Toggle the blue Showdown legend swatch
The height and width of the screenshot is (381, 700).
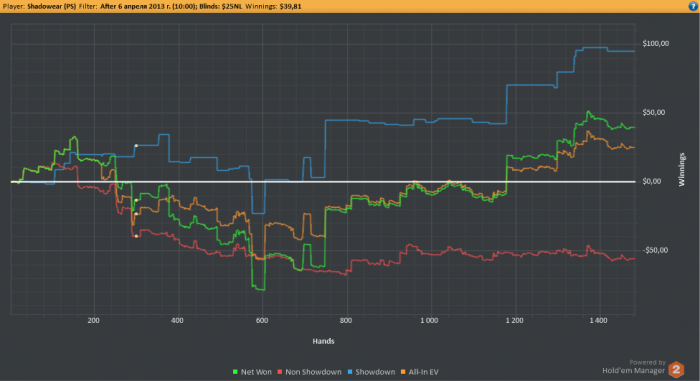[x=350, y=372]
